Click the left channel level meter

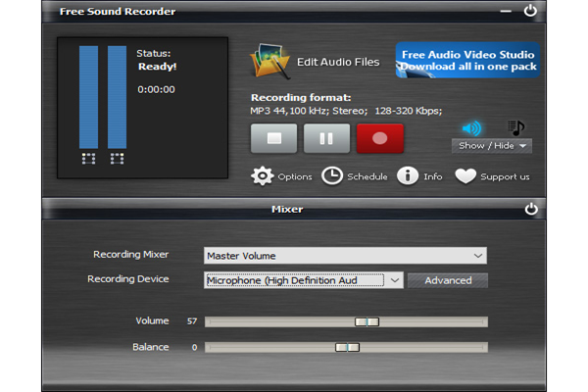coord(88,98)
